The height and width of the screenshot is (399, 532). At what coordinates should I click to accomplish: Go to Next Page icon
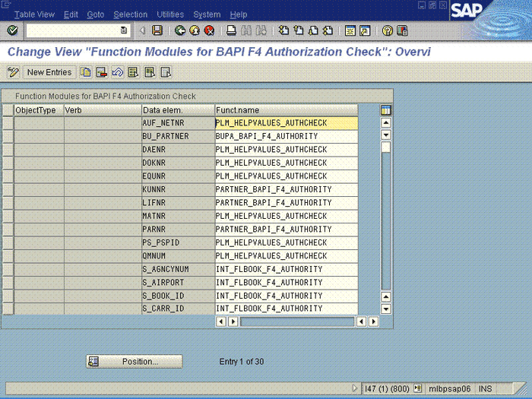click(313, 30)
